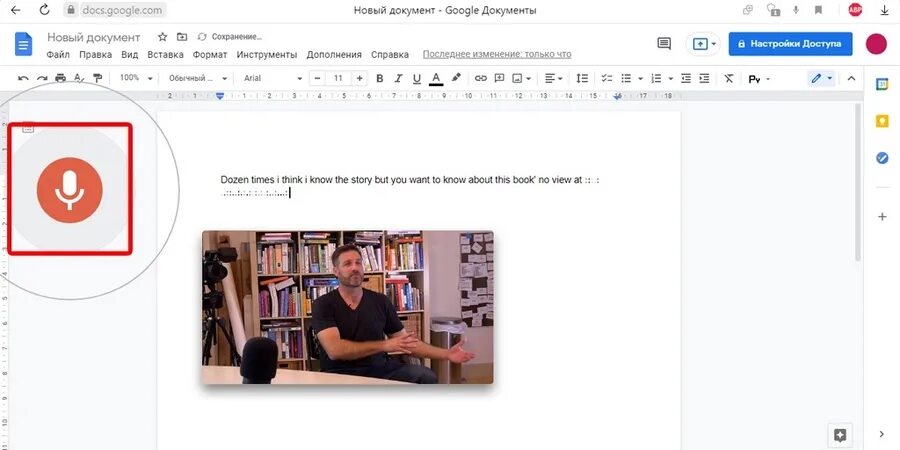The height and width of the screenshot is (450, 900).
Task: Get add-ons with the plus icon
Action: 882,216
